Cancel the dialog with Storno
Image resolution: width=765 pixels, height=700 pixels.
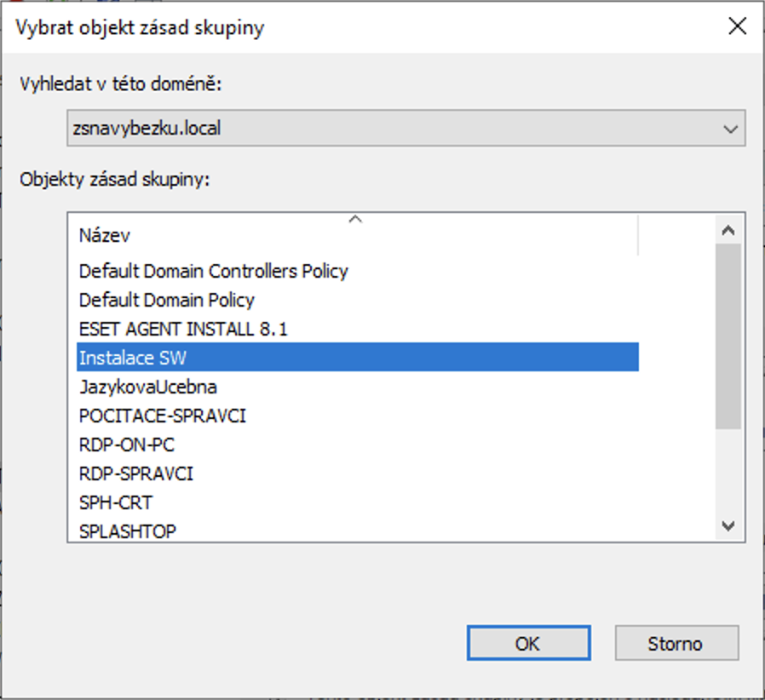[676, 643]
